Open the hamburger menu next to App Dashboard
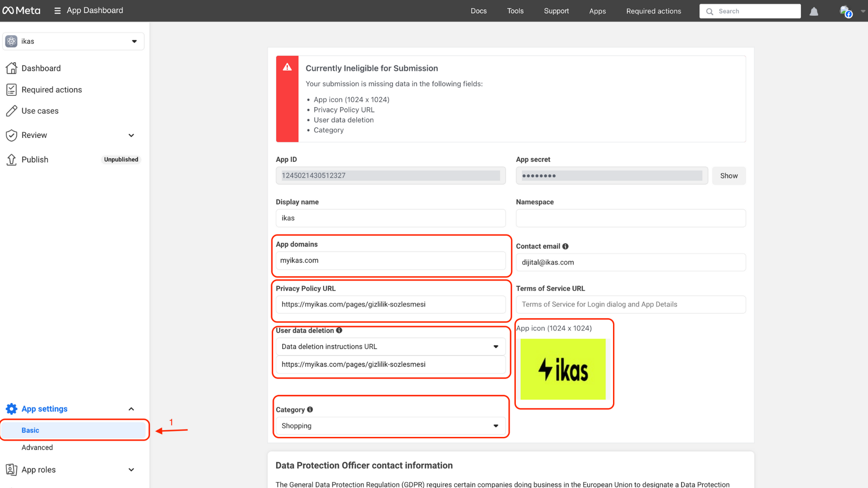Image resolution: width=868 pixels, height=488 pixels. (x=57, y=11)
